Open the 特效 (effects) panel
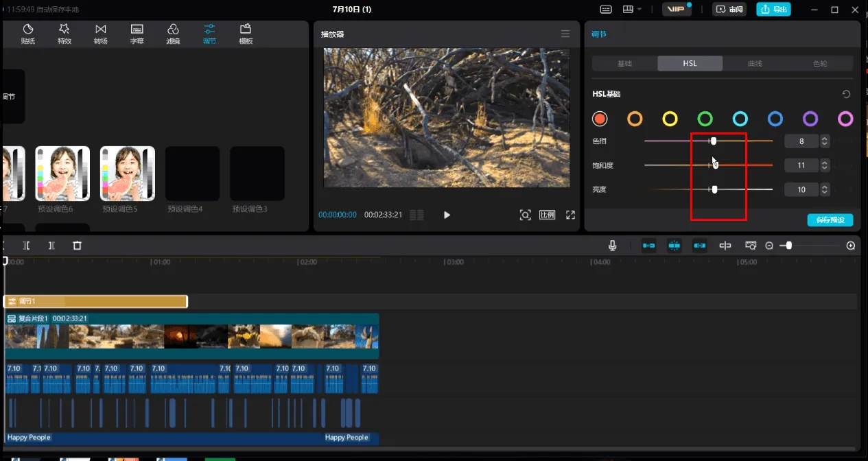 pos(64,34)
